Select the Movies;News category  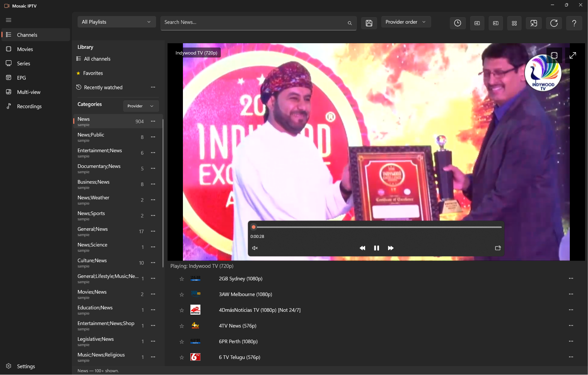tap(118, 294)
